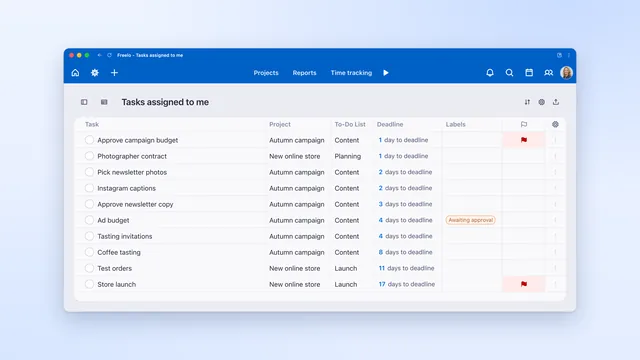The height and width of the screenshot is (360, 640).
Task: Tick the Ad budget task circle
Action: tap(89, 220)
